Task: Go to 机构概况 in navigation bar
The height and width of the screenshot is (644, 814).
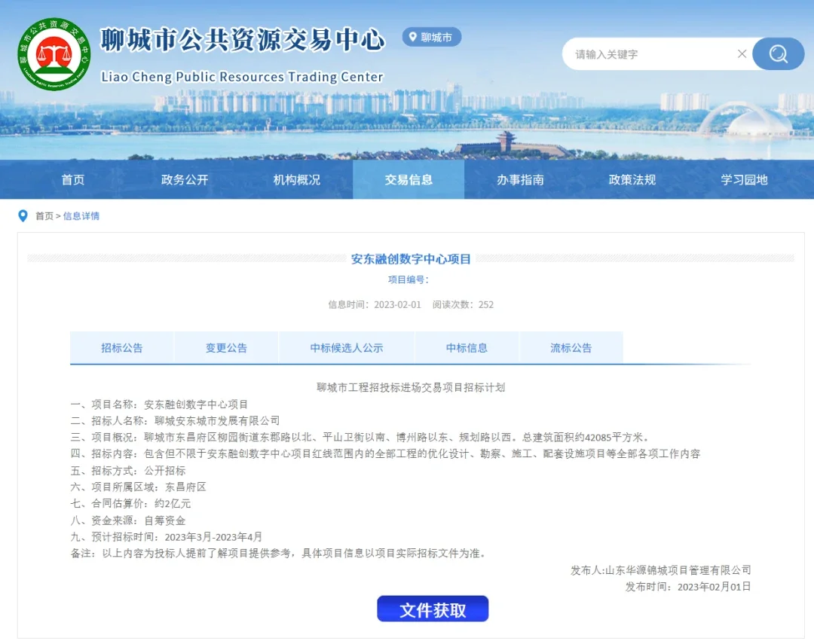Action: 296,180
